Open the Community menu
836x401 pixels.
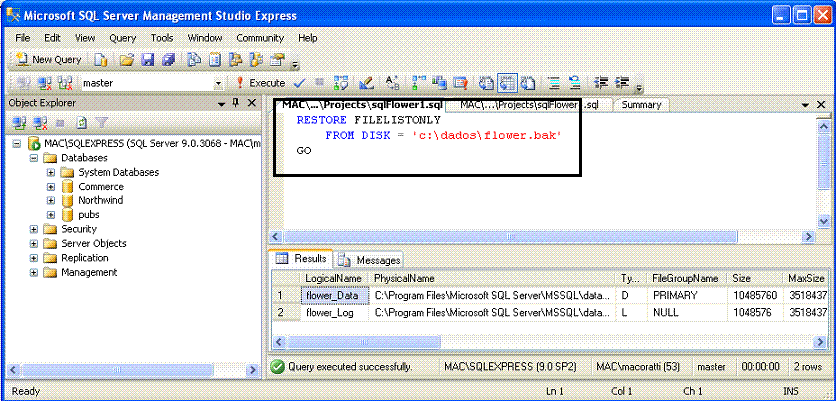click(x=260, y=38)
